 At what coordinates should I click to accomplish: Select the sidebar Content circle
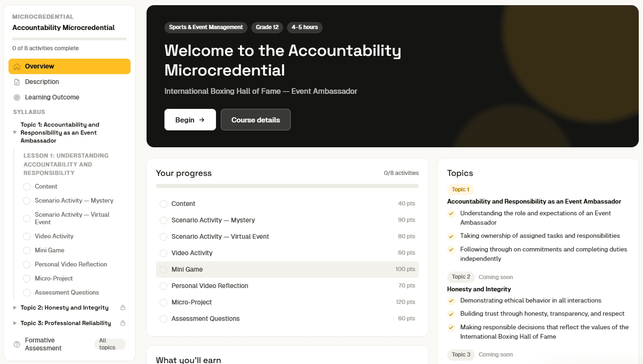tap(27, 187)
